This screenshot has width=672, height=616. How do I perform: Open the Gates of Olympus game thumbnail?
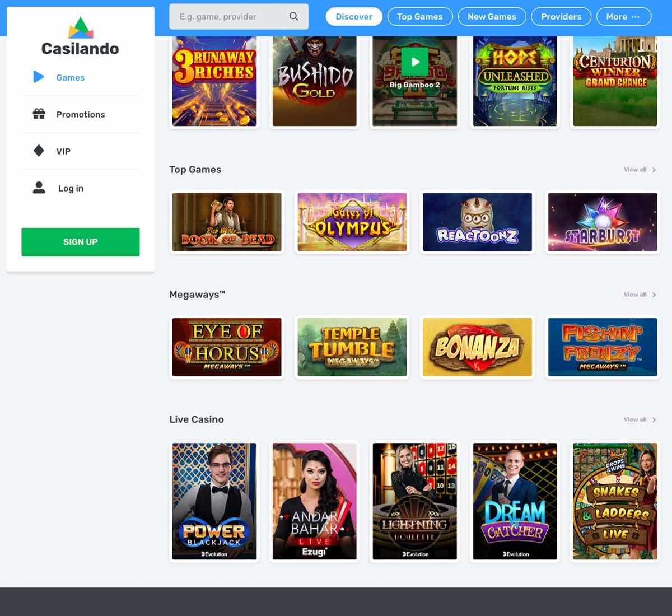(352, 222)
